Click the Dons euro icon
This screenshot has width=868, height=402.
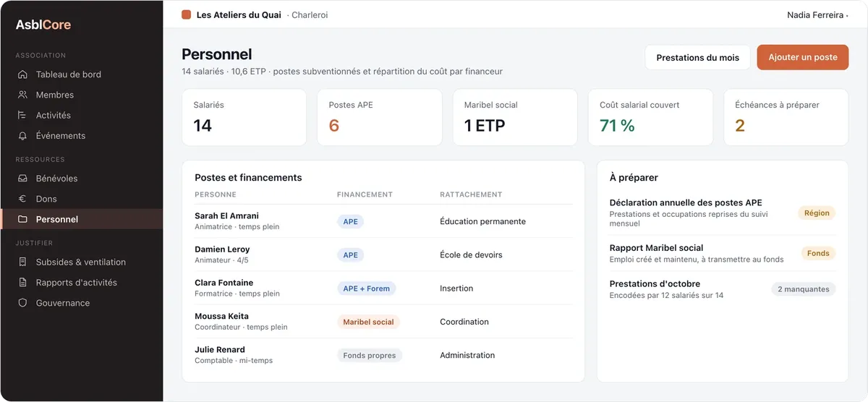coord(22,199)
